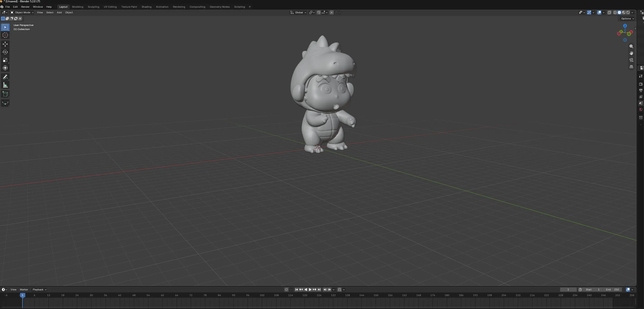The image size is (644, 309).
Task: Open the Render properties tab icon
Action: [641, 84]
